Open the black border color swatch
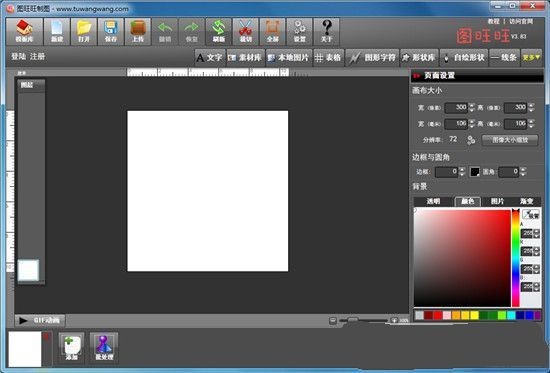Viewport: 550px width, 373px height. click(x=475, y=172)
